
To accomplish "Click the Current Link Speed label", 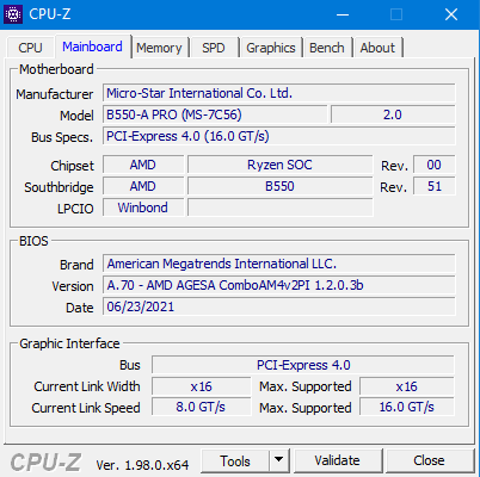I will pos(86,408).
